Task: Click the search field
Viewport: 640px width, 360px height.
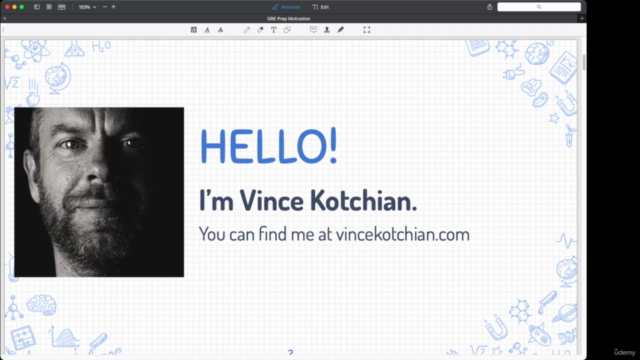Action: 539,7
